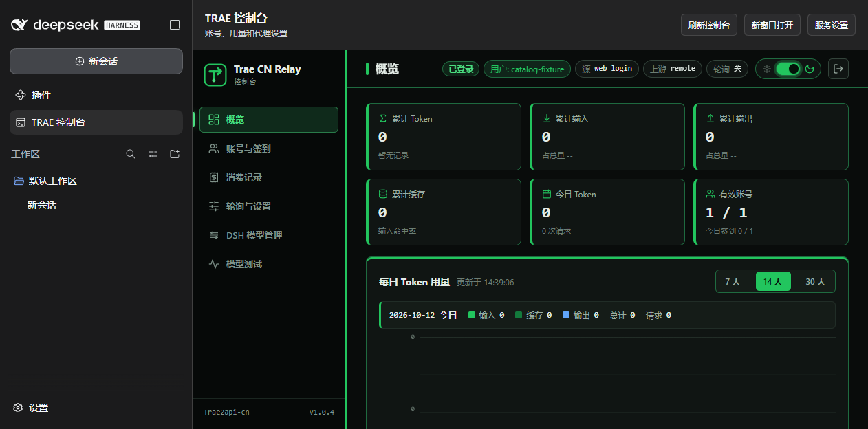Viewport: 868px width, 429px height.
Task: Click the workspace search magnifier icon
Action: coord(131,154)
